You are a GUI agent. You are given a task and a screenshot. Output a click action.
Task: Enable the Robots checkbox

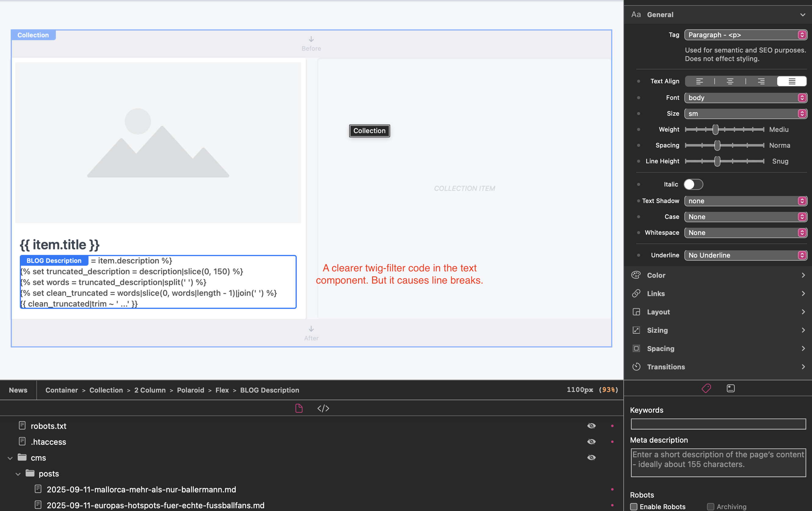(x=634, y=507)
